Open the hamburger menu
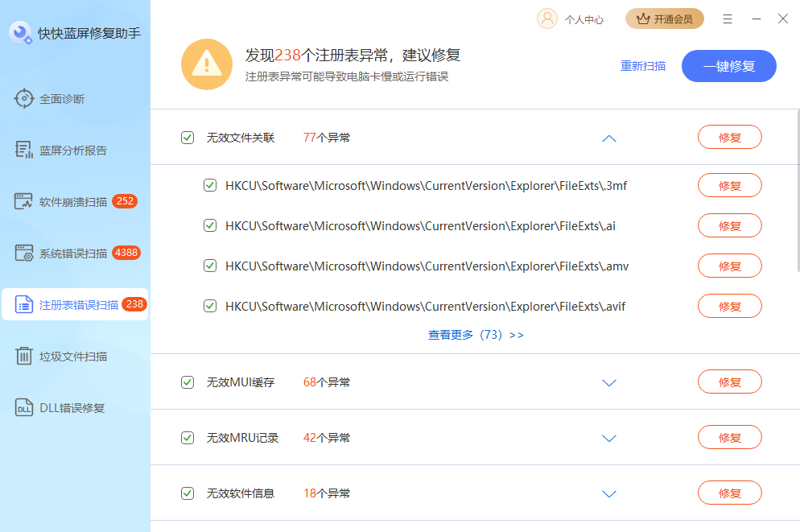 tap(727, 19)
